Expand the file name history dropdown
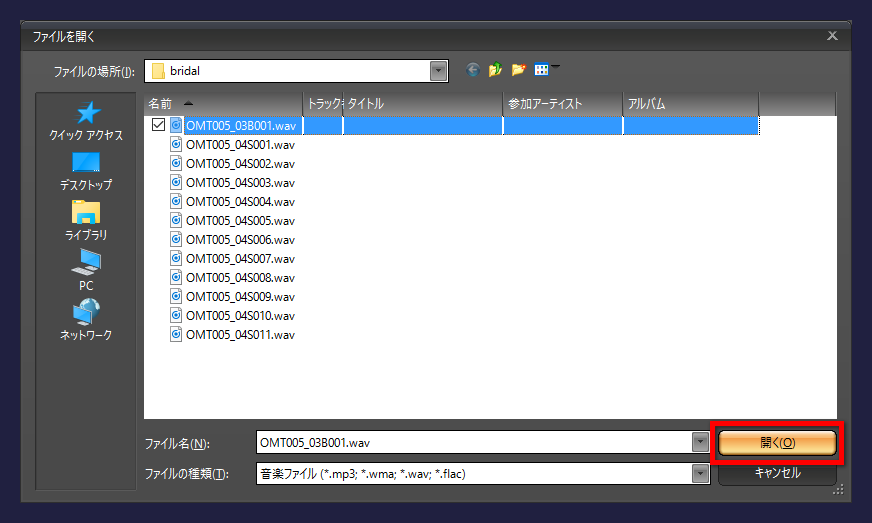The height and width of the screenshot is (523, 872). coord(700,443)
